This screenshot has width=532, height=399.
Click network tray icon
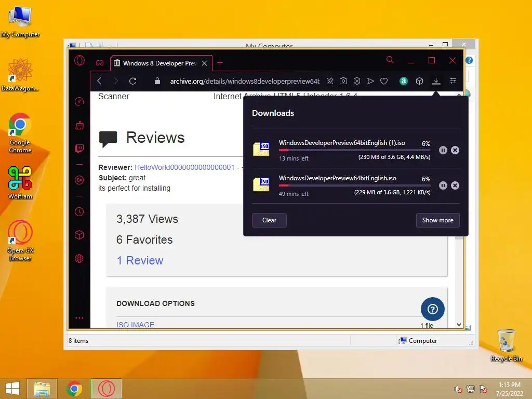471,389
